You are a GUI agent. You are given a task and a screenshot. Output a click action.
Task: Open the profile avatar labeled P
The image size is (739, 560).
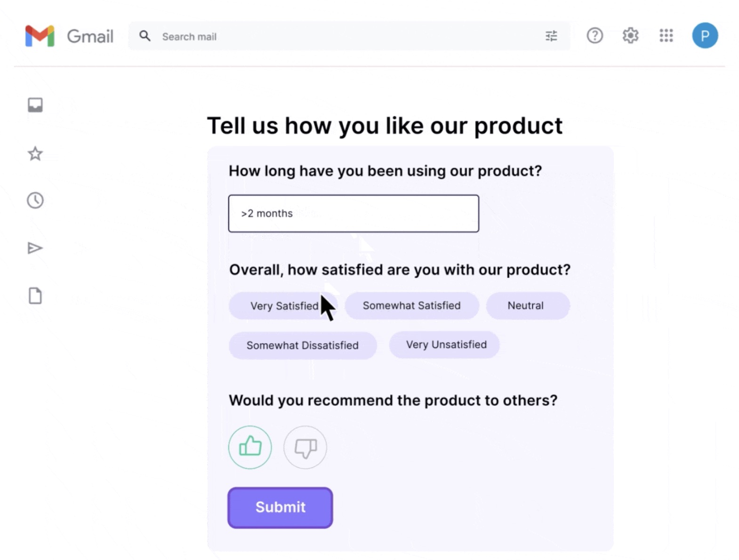(x=705, y=36)
